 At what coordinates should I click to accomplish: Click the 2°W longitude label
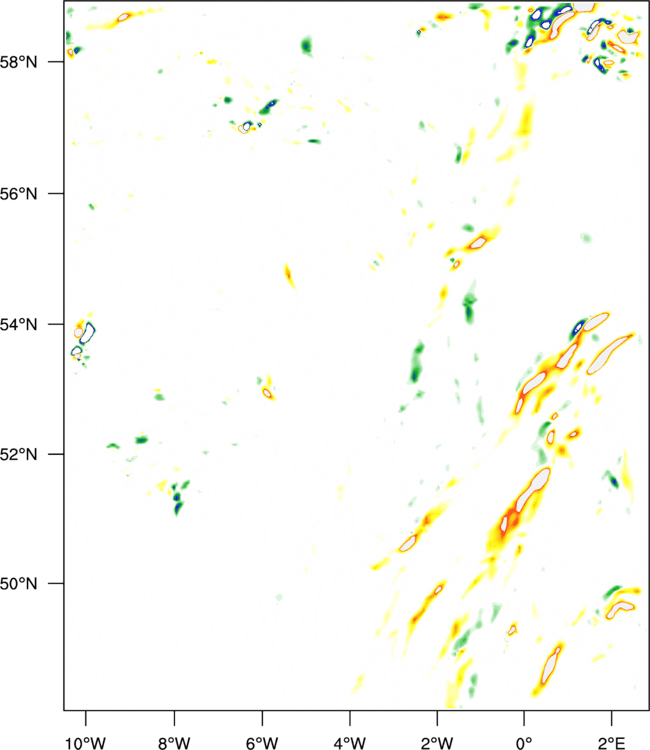coord(437,742)
